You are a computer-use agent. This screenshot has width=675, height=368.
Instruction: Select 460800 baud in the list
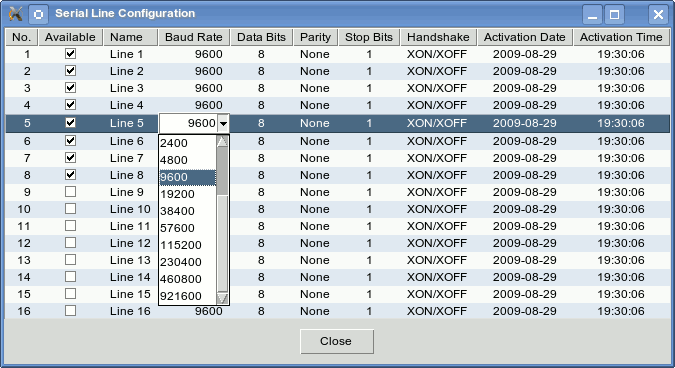188,279
